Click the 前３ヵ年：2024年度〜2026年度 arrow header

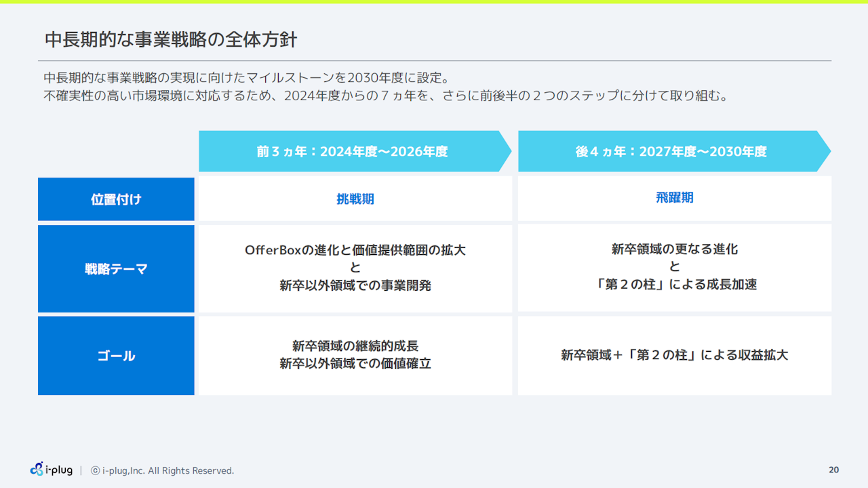tap(352, 152)
